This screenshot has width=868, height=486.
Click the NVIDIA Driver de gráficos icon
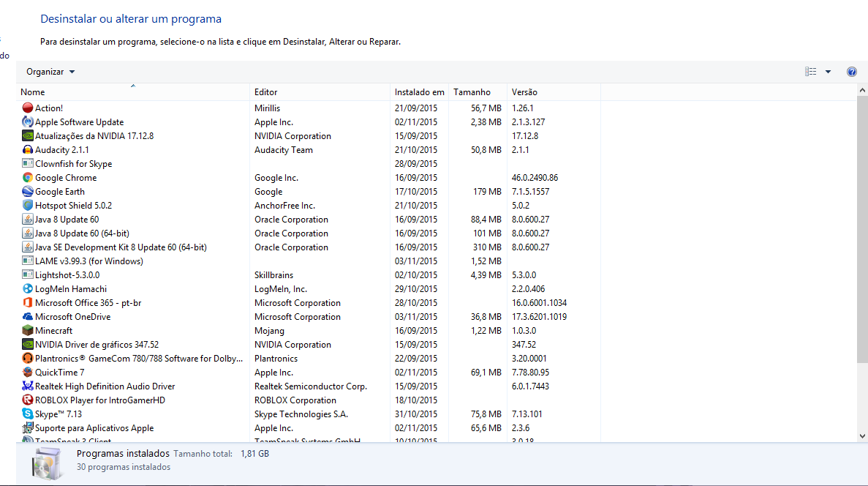(x=27, y=344)
